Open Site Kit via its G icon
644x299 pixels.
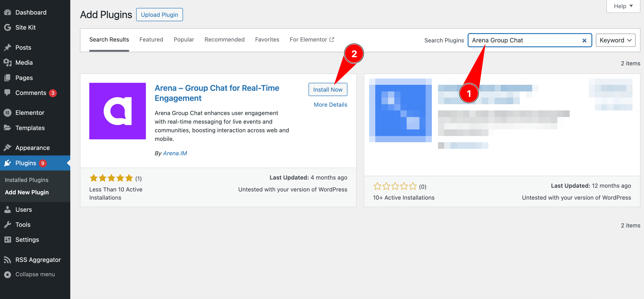tap(8, 27)
